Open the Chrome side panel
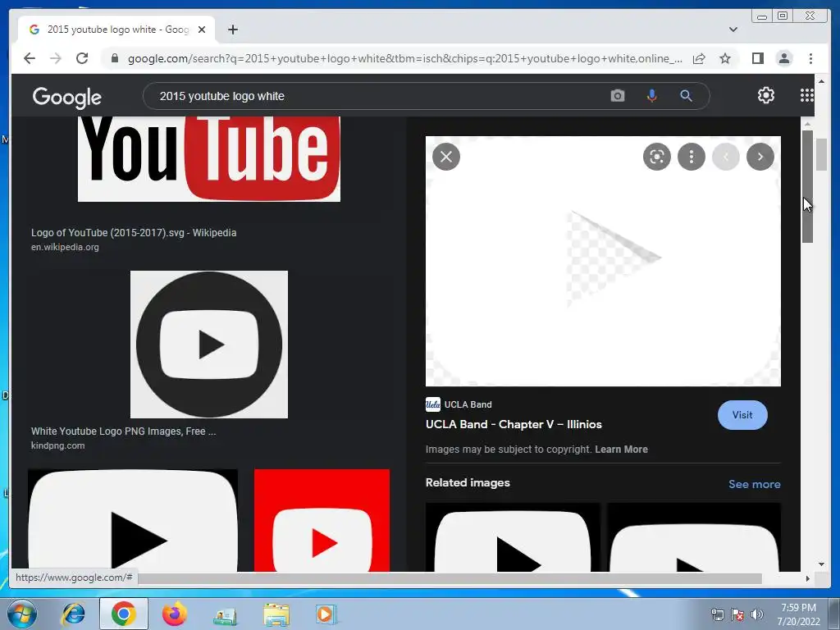Viewport: 840px width, 630px height. pos(757,58)
